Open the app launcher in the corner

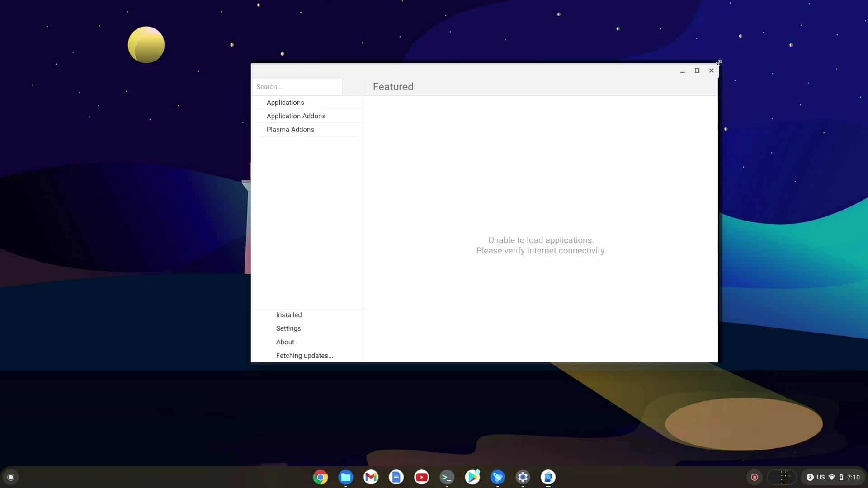click(11, 477)
